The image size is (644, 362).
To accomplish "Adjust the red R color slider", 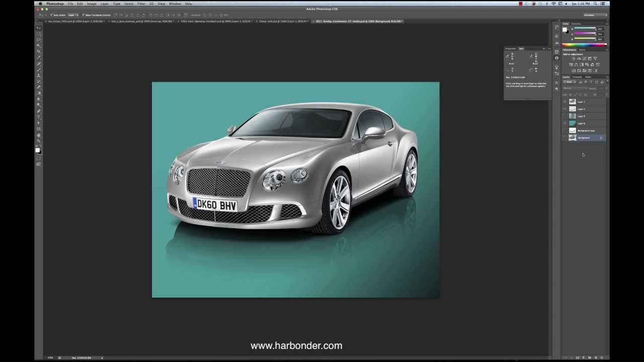I will pos(585,29).
